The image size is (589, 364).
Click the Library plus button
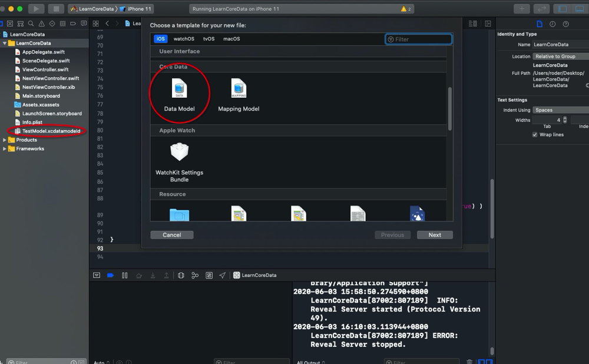[522, 9]
